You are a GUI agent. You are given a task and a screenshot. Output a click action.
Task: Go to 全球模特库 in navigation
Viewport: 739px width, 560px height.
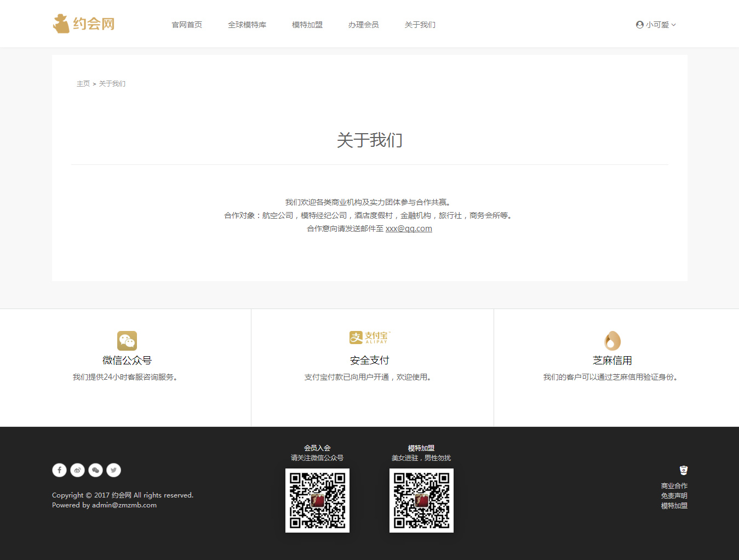(x=247, y=25)
